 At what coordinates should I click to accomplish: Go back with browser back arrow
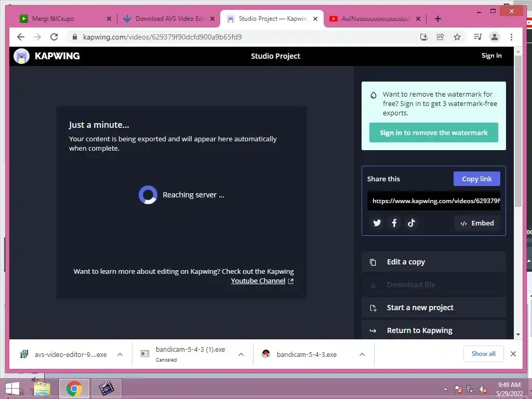[21, 37]
